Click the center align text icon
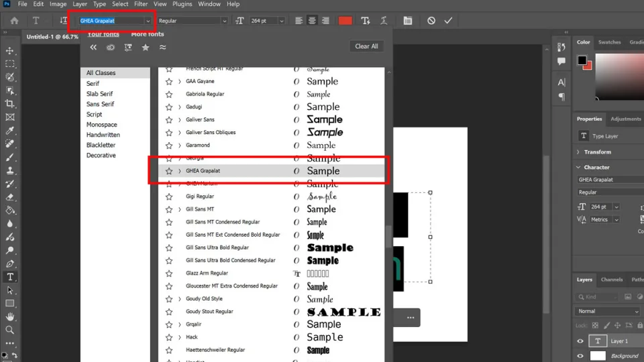The height and width of the screenshot is (362, 644). (312, 21)
